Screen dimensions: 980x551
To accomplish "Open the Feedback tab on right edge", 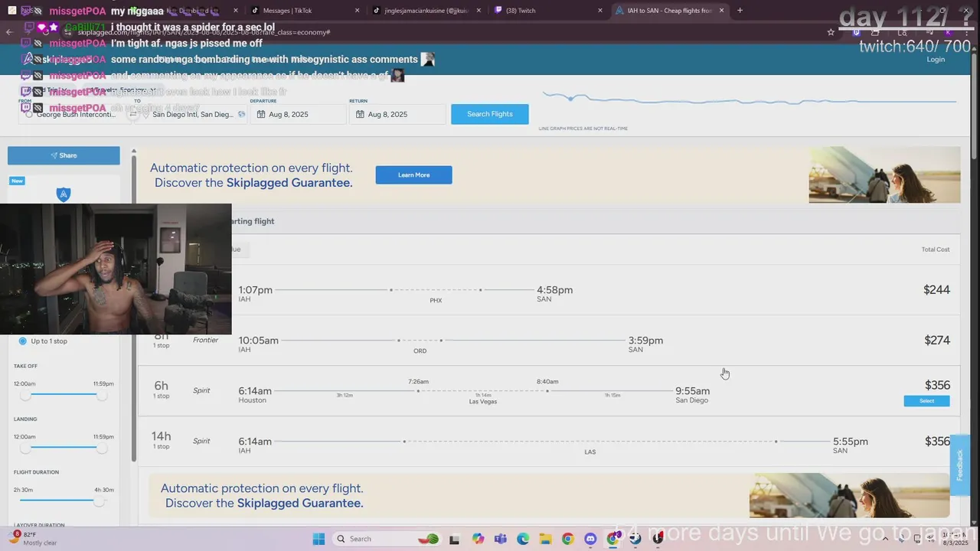I will 959,465.
